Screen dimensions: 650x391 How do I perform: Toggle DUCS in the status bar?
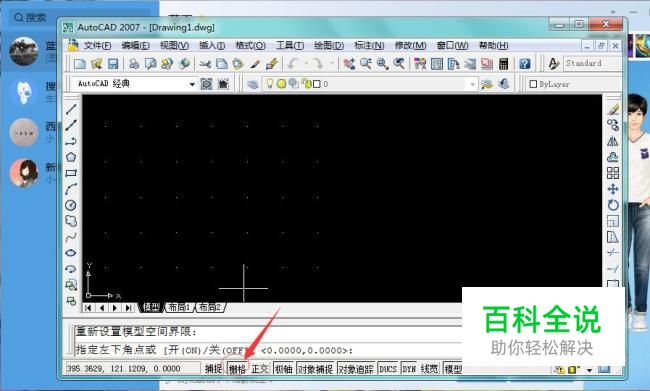pos(388,369)
